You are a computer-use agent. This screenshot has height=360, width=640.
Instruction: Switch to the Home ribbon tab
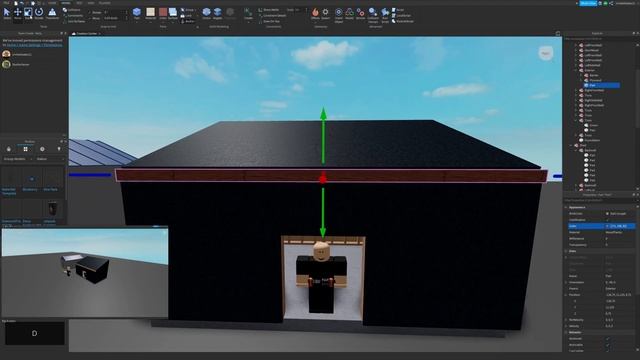click(52, 3)
